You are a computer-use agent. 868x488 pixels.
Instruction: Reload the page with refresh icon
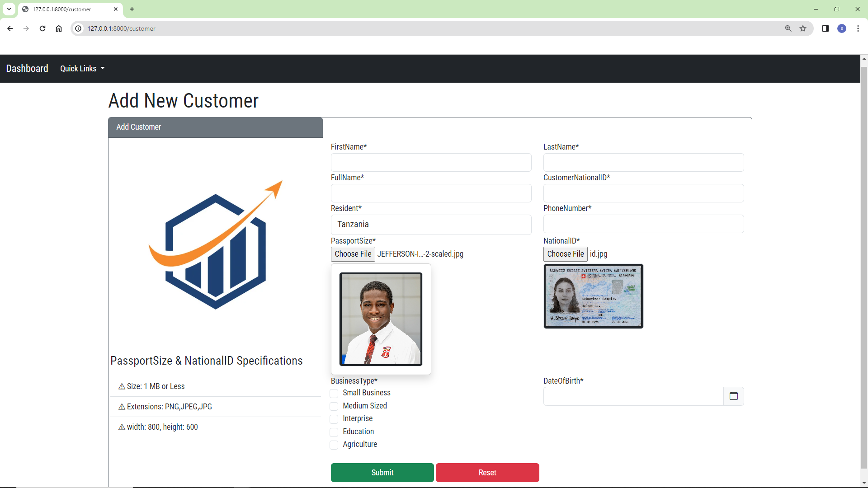42,28
